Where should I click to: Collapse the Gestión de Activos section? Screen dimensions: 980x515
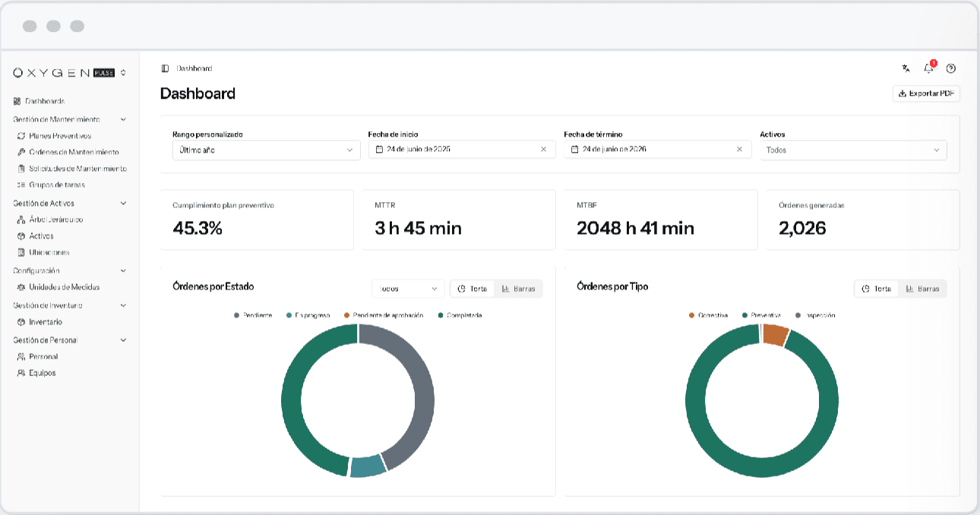tap(123, 204)
